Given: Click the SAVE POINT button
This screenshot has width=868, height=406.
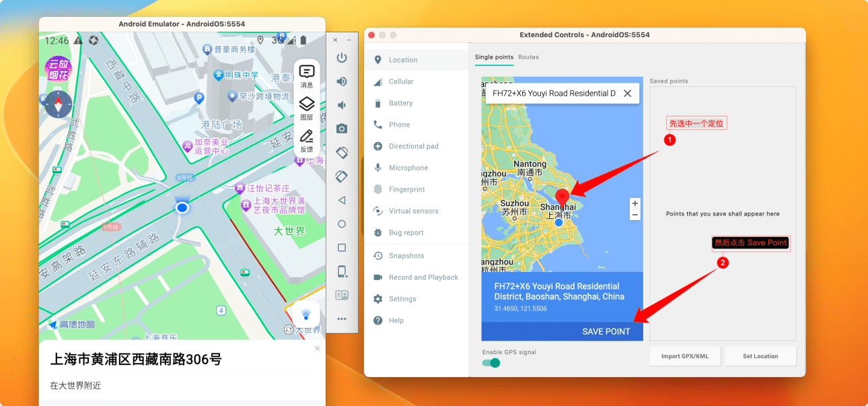Looking at the screenshot, I should (606, 331).
